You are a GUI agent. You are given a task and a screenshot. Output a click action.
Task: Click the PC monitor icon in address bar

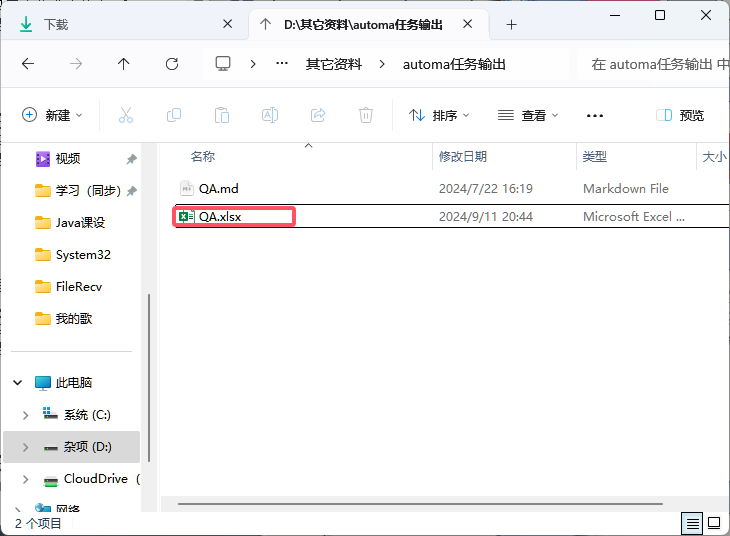click(223, 64)
